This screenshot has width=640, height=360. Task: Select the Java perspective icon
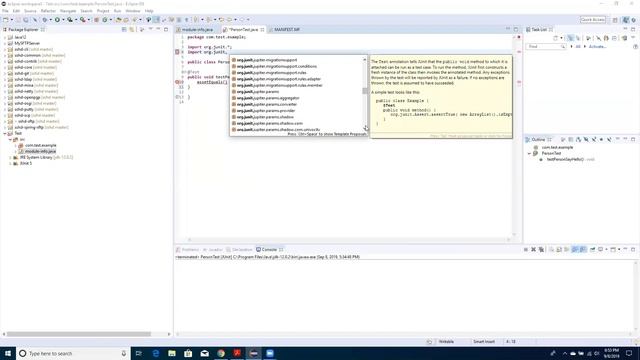626,20
